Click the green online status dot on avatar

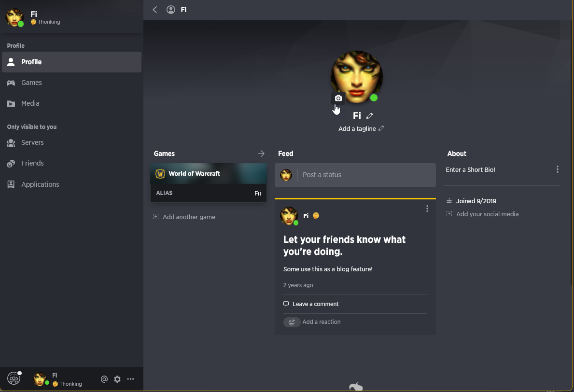pos(373,98)
